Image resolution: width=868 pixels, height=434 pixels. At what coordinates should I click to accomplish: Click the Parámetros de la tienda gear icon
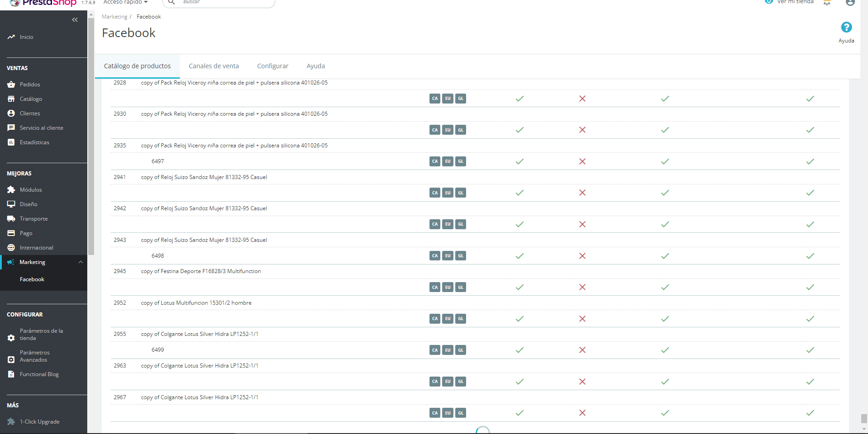[x=11, y=338]
